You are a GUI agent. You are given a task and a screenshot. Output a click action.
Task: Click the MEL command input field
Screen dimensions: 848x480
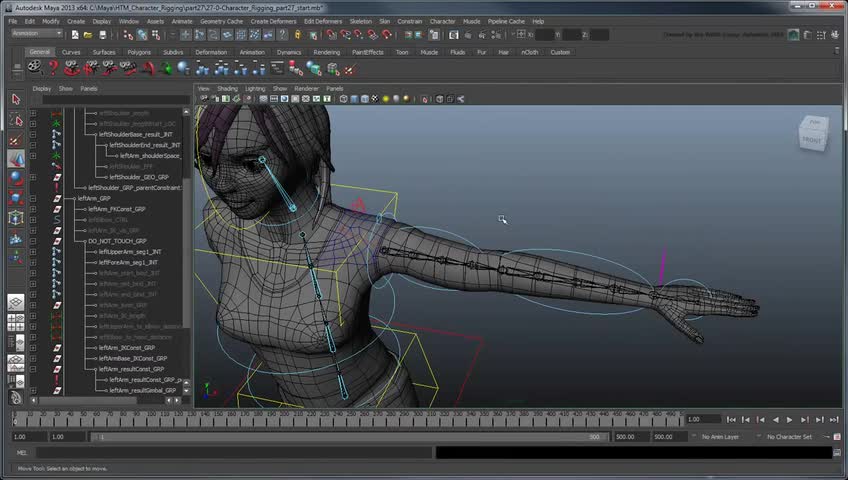[x=230, y=452]
